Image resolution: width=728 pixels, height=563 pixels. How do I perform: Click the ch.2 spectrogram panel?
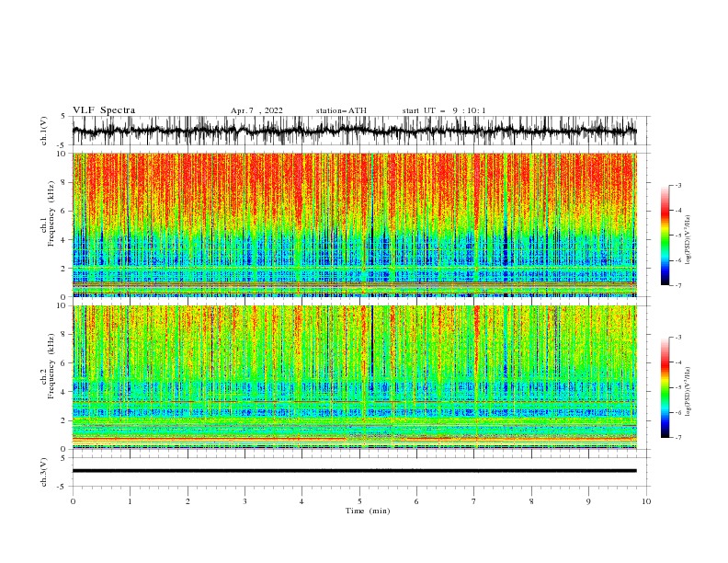tap(355, 377)
